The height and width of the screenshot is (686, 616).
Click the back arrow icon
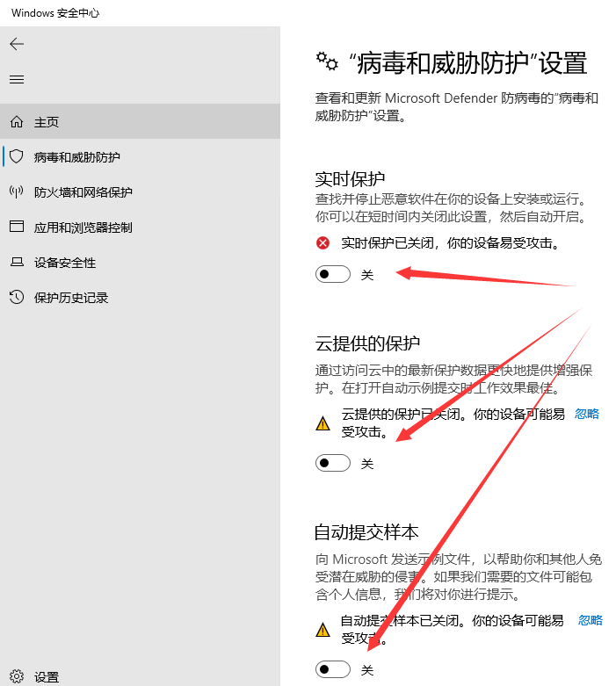pyautogui.click(x=17, y=44)
